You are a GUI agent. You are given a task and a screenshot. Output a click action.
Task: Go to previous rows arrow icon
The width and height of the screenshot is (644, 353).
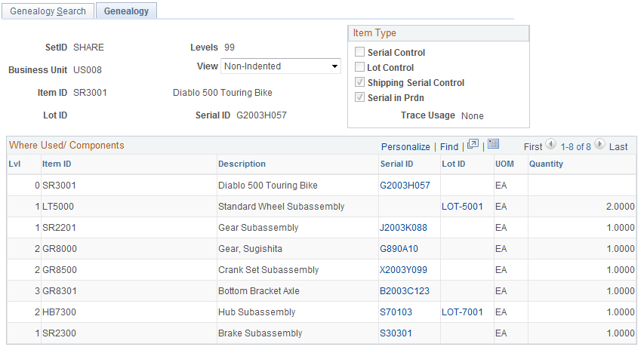(x=551, y=145)
